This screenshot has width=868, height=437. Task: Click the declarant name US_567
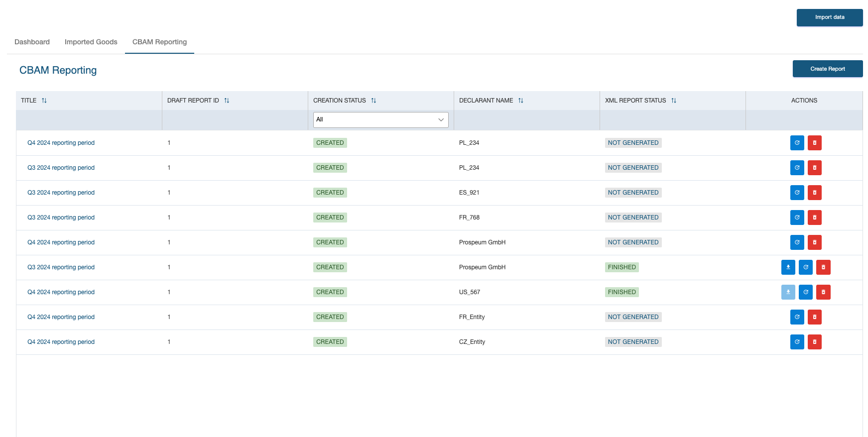(470, 292)
